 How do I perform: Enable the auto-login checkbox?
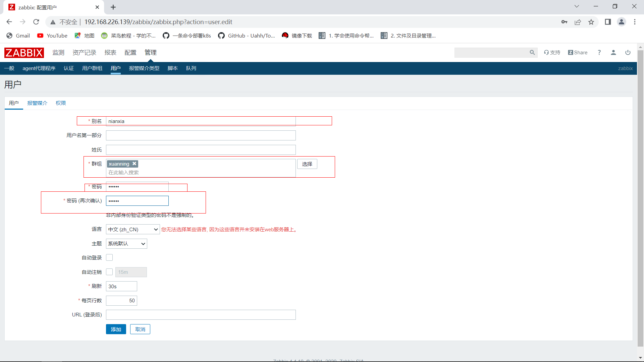click(109, 257)
